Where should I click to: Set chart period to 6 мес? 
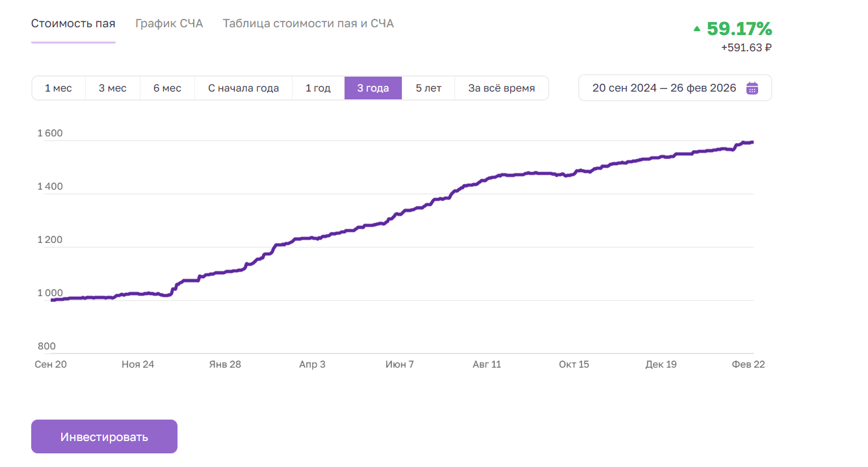tap(167, 88)
